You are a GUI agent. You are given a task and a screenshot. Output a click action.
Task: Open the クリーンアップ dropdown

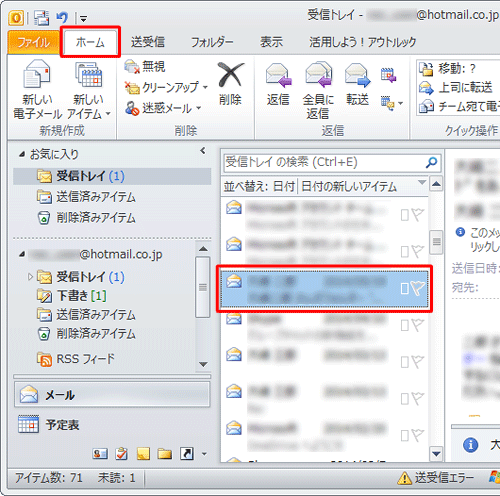[166, 87]
